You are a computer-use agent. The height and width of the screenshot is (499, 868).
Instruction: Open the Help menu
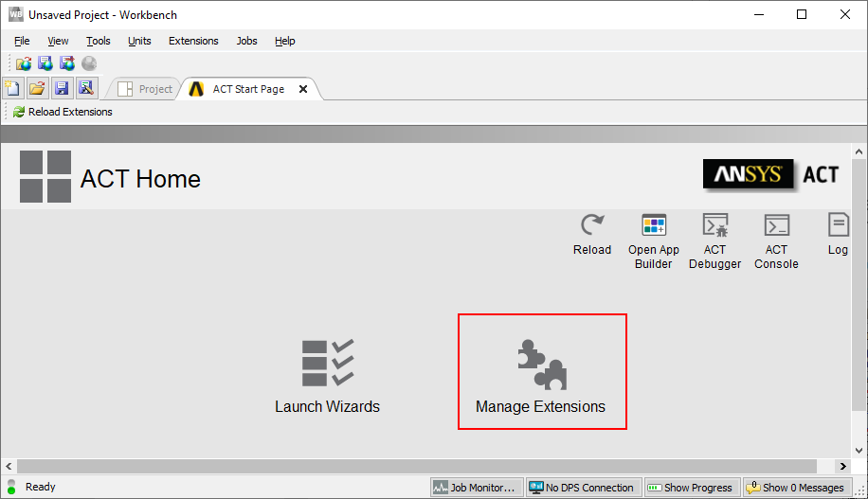click(285, 41)
